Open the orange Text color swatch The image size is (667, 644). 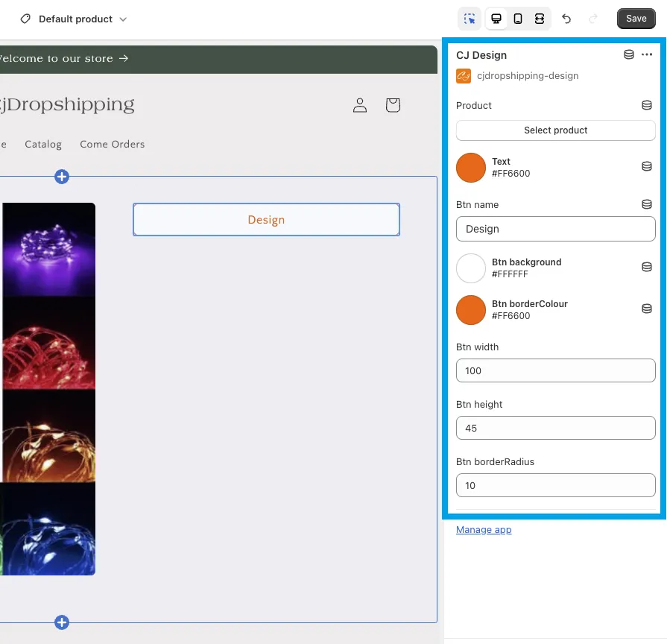coord(471,167)
